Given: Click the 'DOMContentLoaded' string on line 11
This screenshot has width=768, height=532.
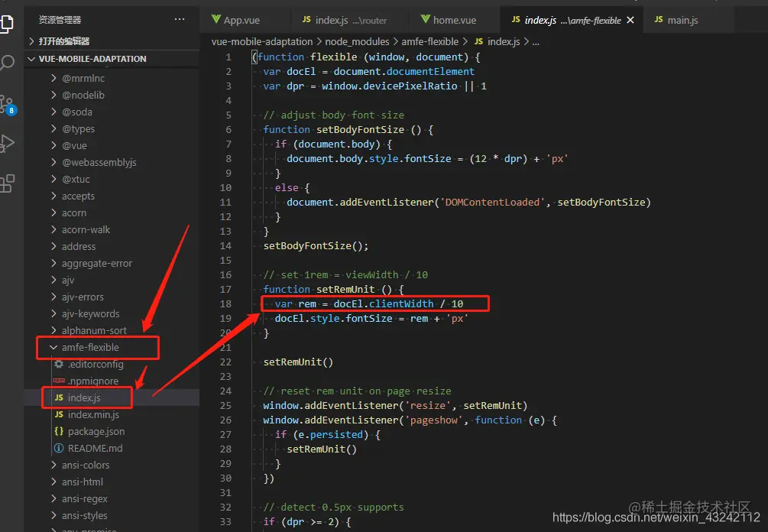Looking at the screenshot, I should pos(492,202).
